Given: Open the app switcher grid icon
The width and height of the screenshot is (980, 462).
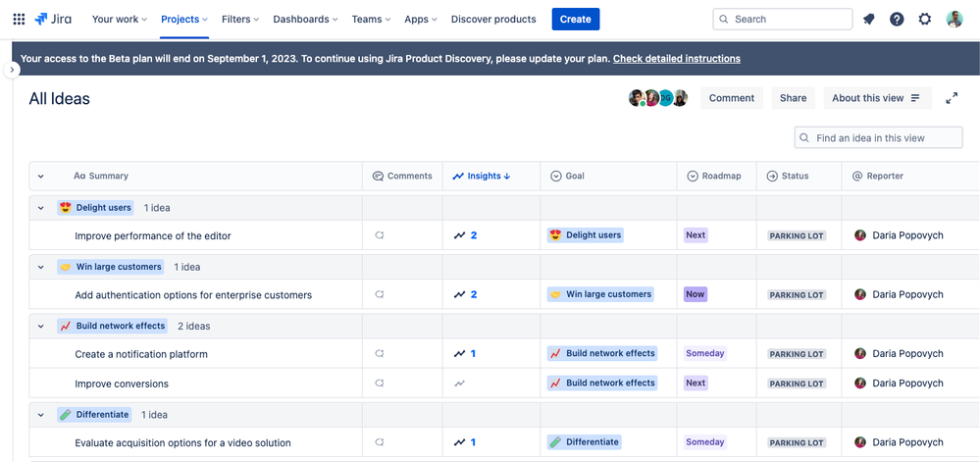Looking at the screenshot, I should click(x=19, y=19).
